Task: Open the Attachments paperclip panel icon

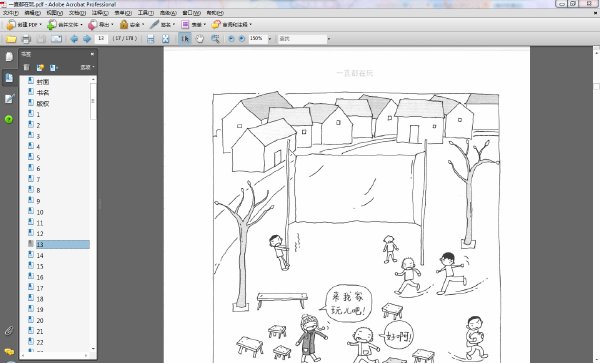Action: (x=9, y=330)
